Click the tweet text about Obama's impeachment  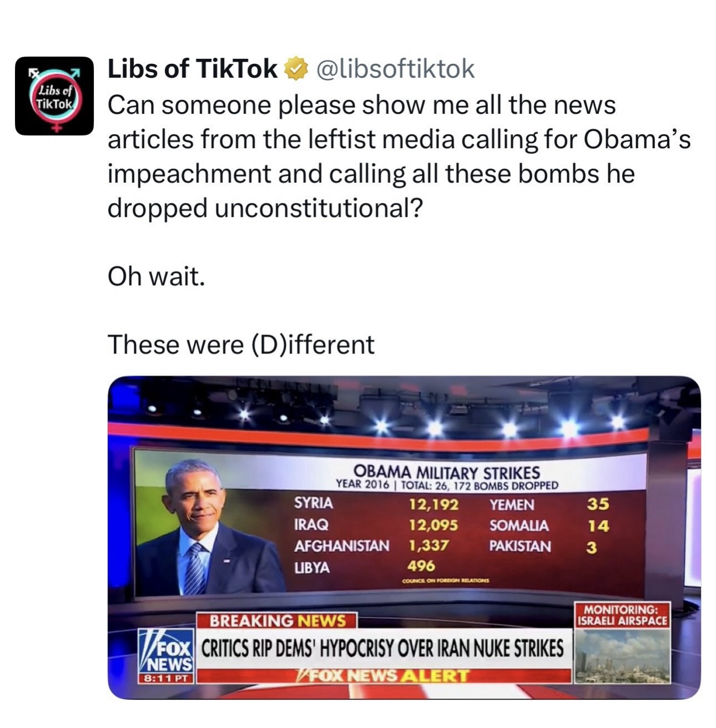(399, 156)
